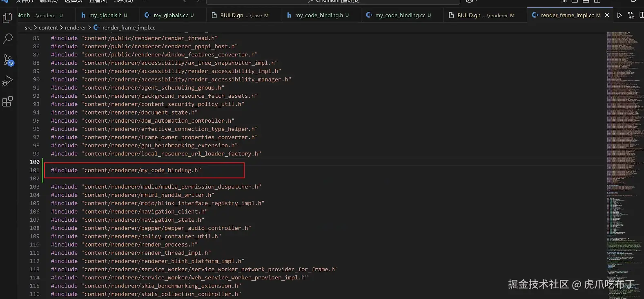The width and height of the screenshot is (644, 299).
Task: Click the stats_collection_controller.h include line
Action: 146,294
